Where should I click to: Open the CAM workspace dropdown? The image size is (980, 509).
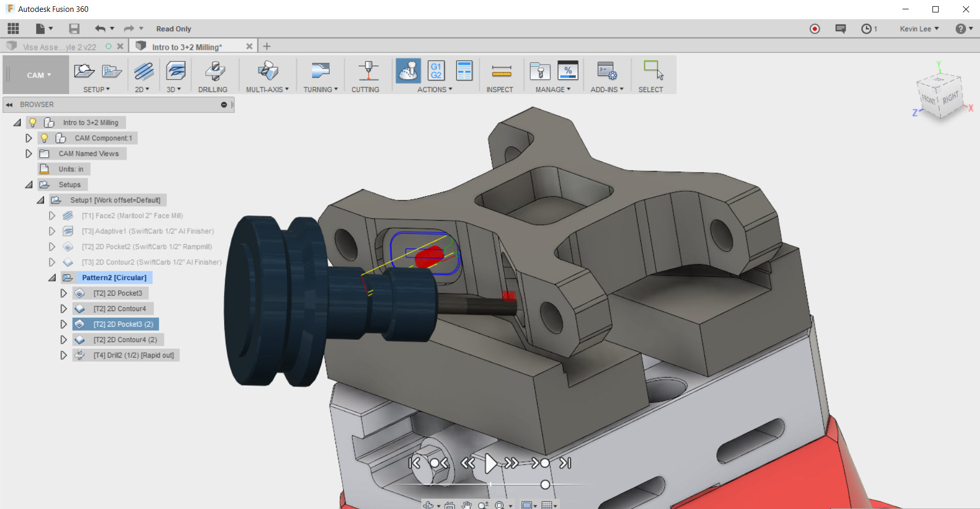click(38, 75)
